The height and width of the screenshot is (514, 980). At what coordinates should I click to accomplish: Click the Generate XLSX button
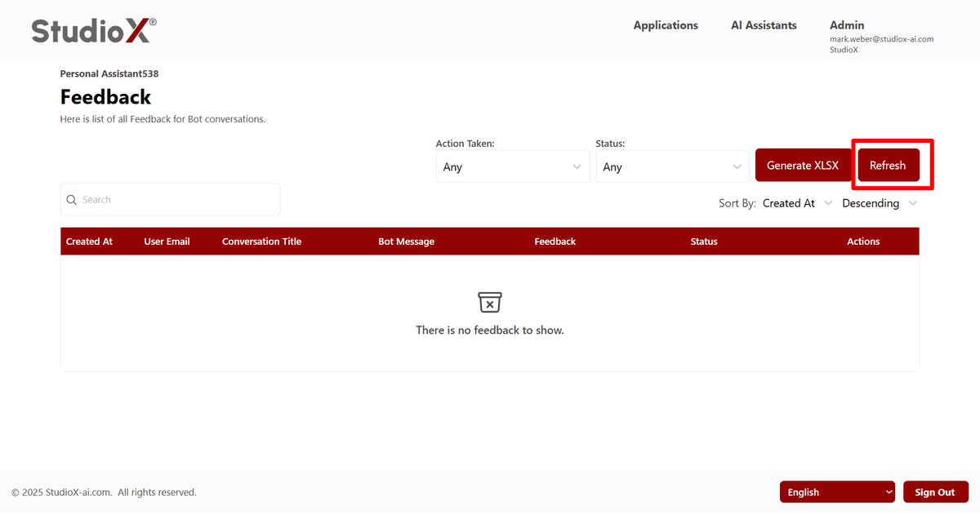[803, 165]
